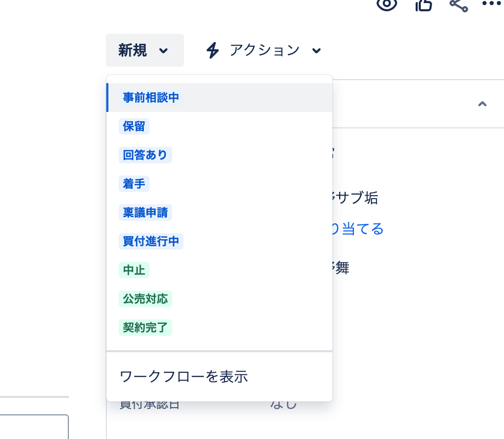Select the 回答あり status

[x=145, y=155]
